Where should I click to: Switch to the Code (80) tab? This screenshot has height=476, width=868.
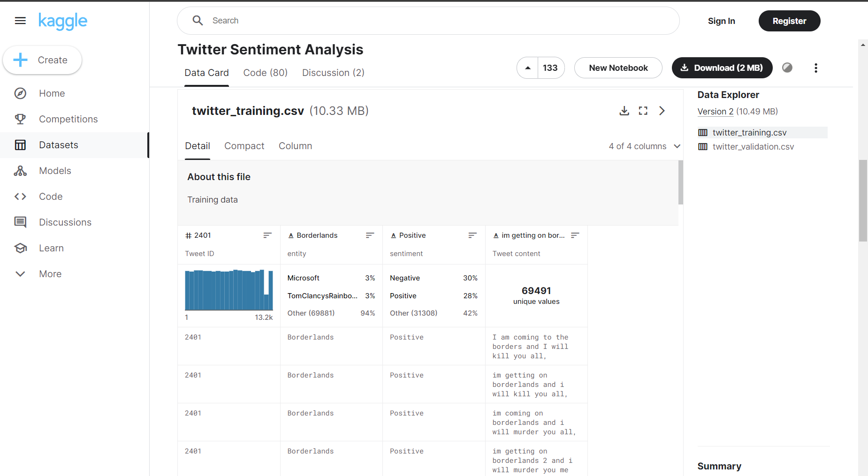(265, 73)
